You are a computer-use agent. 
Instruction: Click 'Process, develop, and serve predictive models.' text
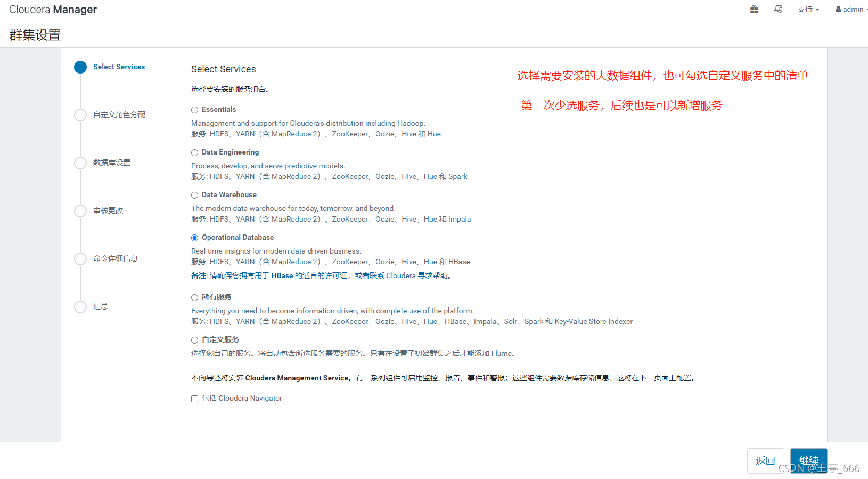point(268,166)
